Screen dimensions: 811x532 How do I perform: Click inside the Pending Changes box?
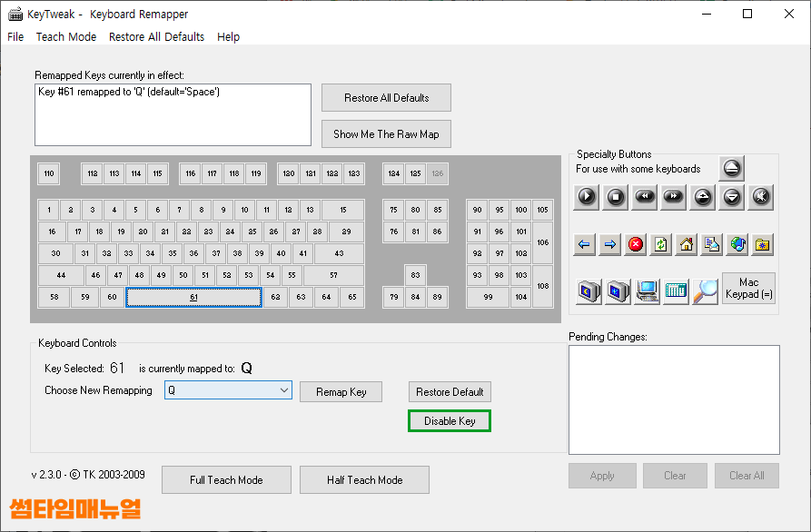click(x=674, y=399)
